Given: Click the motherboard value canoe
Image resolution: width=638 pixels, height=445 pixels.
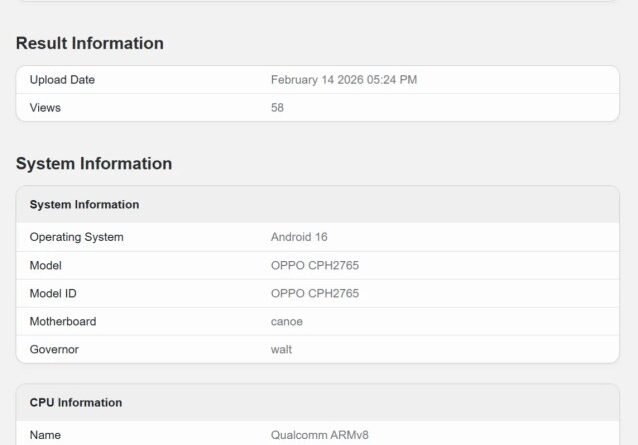Looking at the screenshot, I should (x=287, y=321).
